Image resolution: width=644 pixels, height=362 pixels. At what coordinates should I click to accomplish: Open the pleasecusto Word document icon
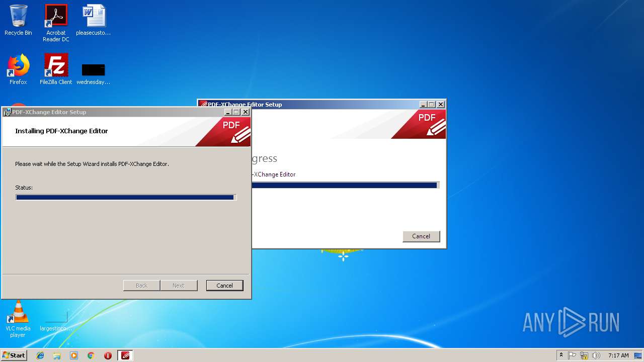tap(94, 20)
